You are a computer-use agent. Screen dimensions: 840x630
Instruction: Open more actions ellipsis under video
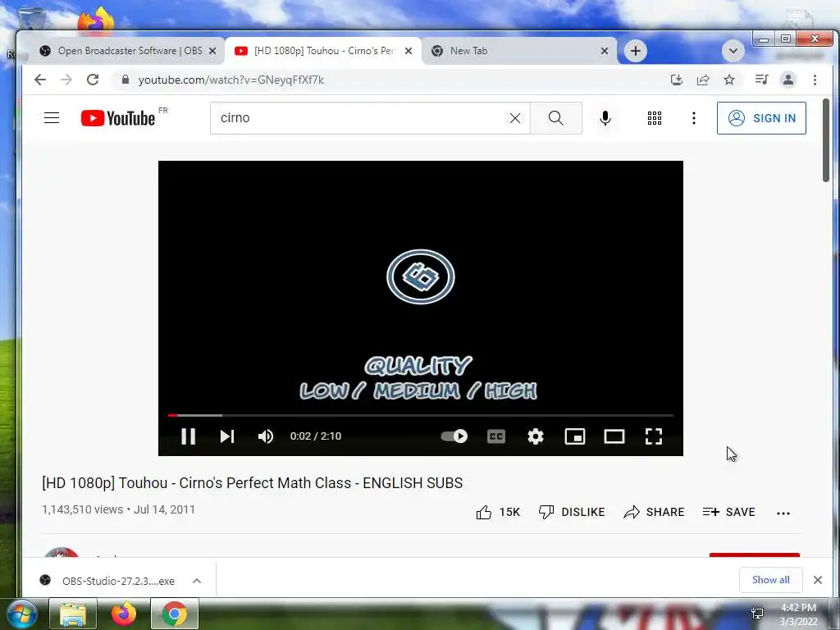tap(783, 513)
